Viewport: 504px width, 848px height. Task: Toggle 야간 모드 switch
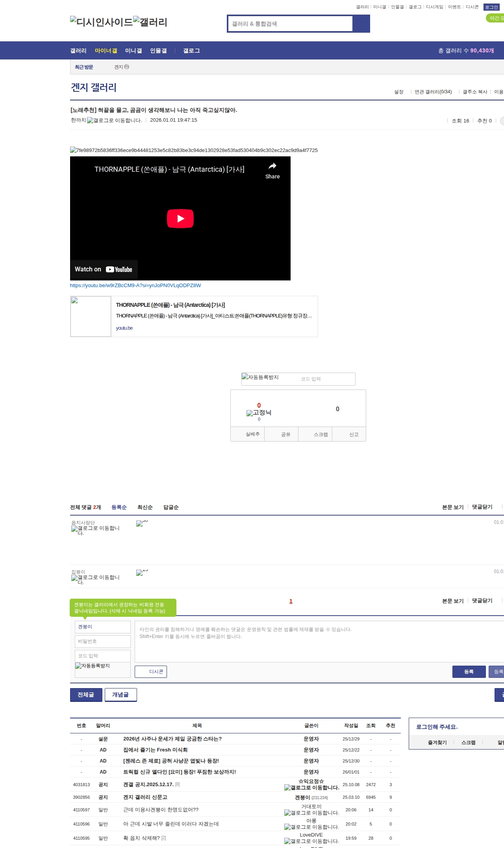click(495, 18)
